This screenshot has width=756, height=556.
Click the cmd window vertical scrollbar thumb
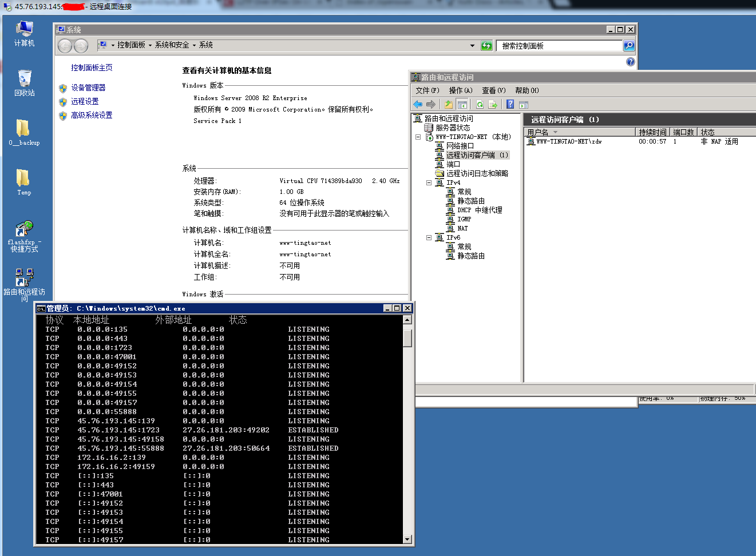click(x=407, y=339)
